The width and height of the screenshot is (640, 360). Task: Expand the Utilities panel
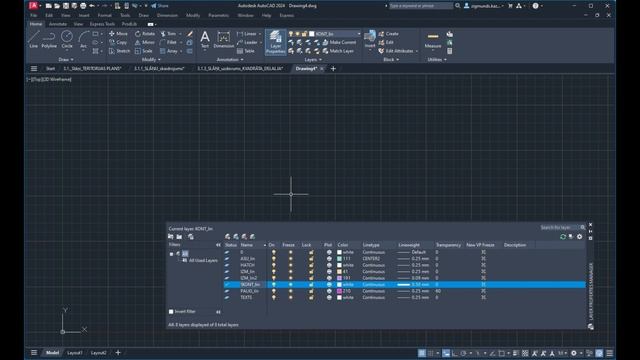click(x=437, y=60)
